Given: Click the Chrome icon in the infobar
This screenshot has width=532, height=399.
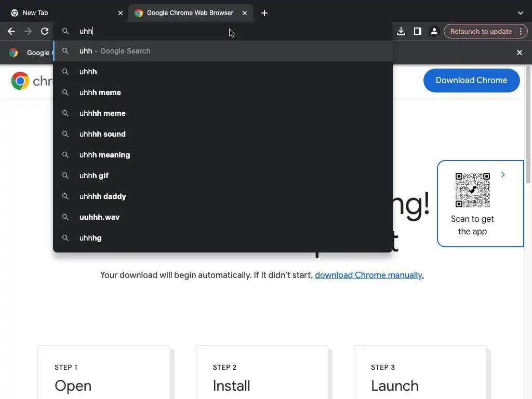Looking at the screenshot, I should pos(14,52).
